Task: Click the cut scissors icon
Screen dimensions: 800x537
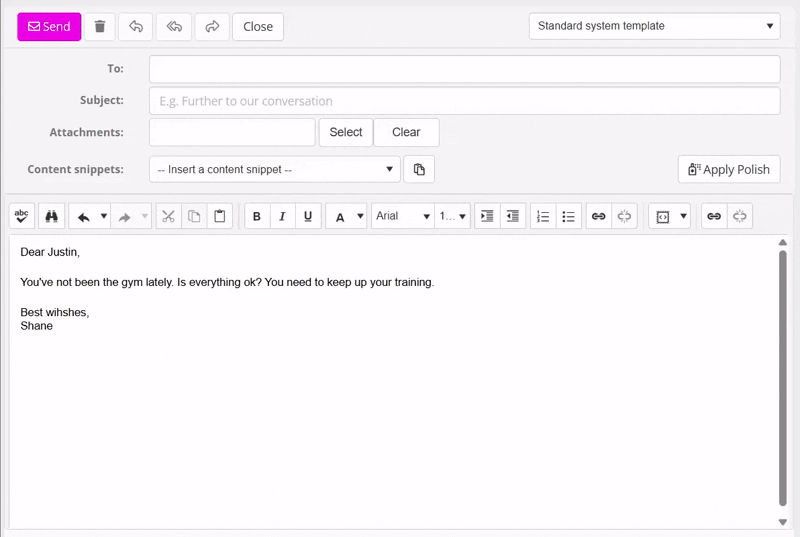Action: [168, 216]
